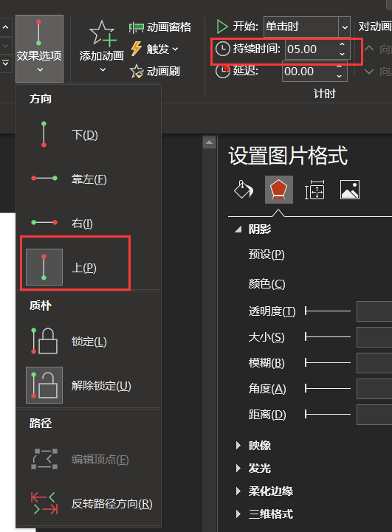The width and height of the screenshot is (392, 532).
Task: Expand the 映像 reflection section
Action: [x=238, y=445]
